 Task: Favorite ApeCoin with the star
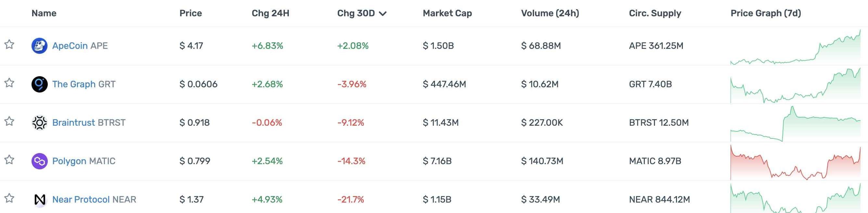click(x=9, y=45)
